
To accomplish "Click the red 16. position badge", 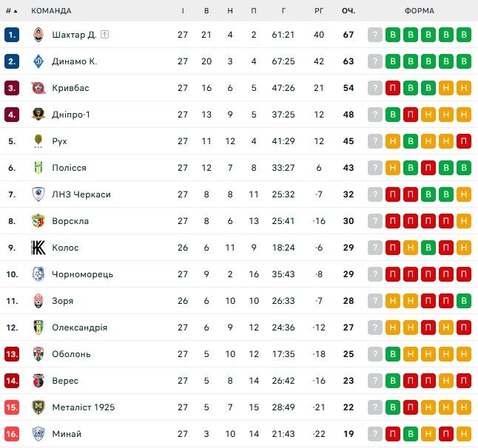I will 11,434.
